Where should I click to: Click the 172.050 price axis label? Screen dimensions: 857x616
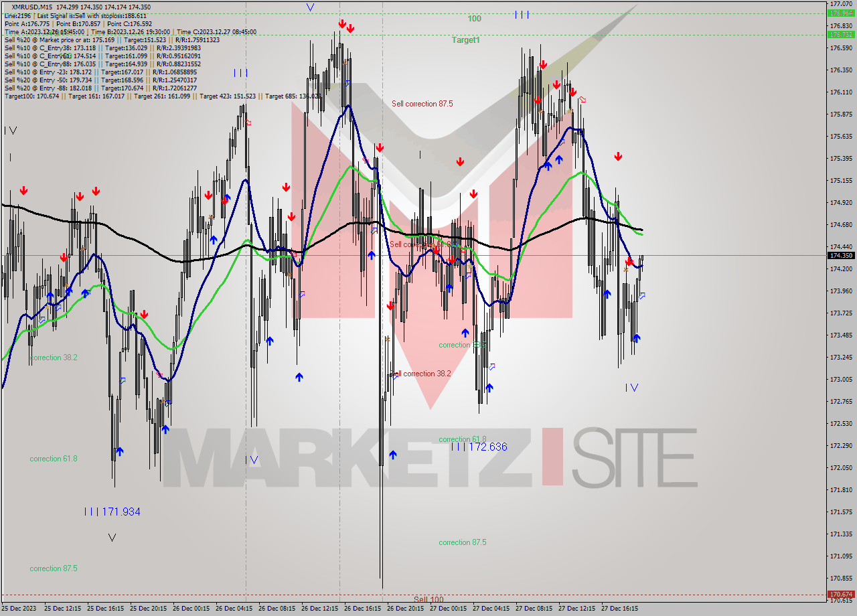click(840, 467)
